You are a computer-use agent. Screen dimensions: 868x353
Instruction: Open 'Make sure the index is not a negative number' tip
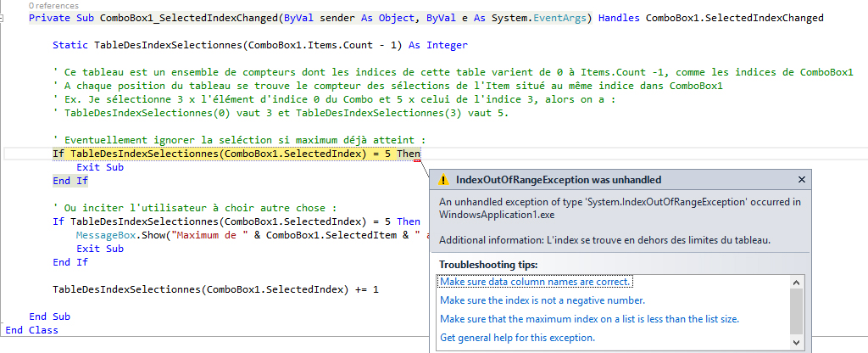pyautogui.click(x=542, y=300)
